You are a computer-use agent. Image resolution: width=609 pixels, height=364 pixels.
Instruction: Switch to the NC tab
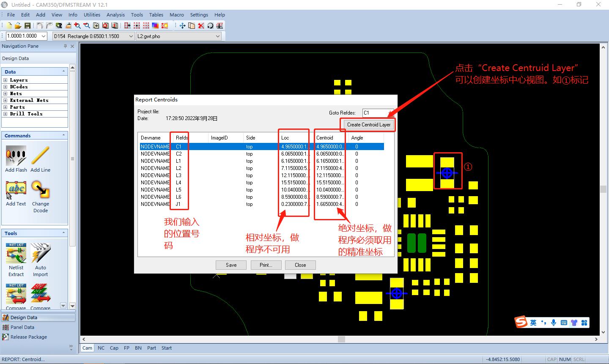(x=101, y=348)
